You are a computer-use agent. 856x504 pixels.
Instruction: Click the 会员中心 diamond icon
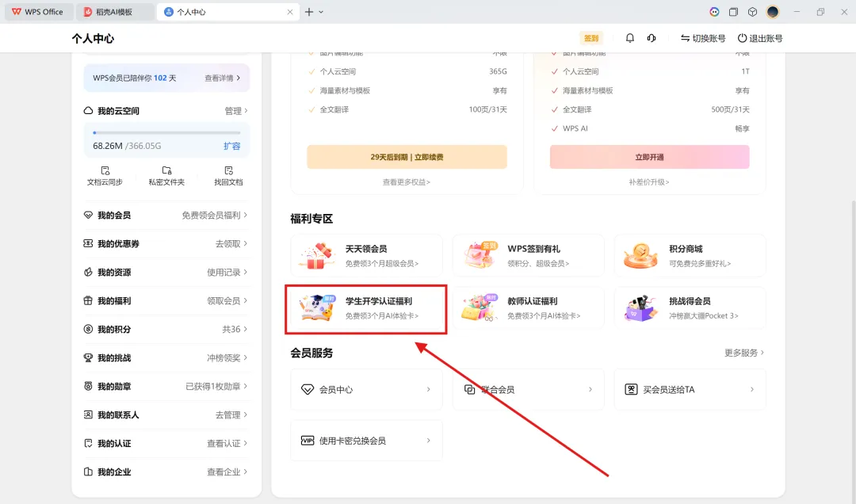pos(308,389)
